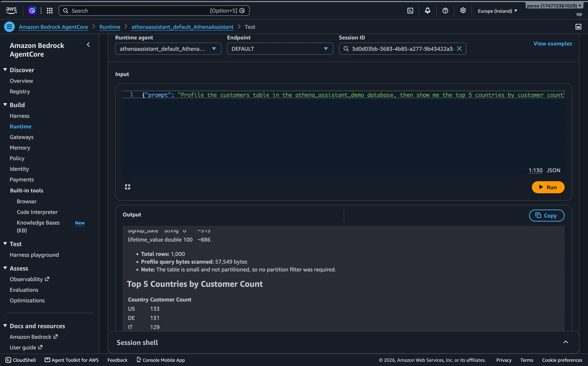Open the Bedrock AgentCore service shortcut icon

tap(32, 11)
